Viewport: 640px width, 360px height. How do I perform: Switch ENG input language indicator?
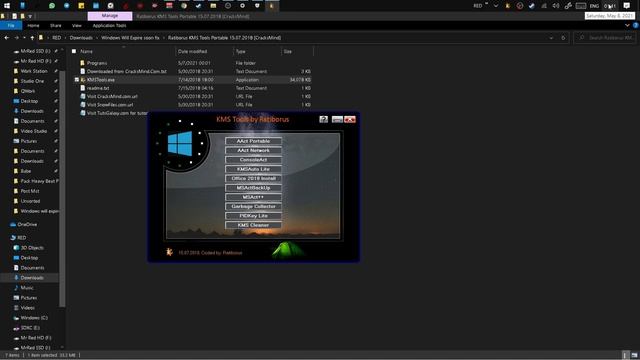pos(594,6)
